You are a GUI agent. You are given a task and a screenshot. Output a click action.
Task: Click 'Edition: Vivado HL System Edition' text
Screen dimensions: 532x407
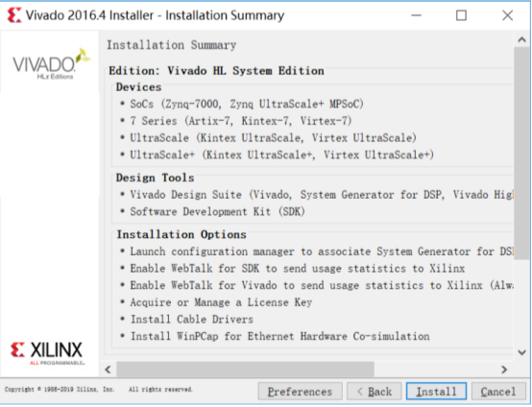(216, 70)
